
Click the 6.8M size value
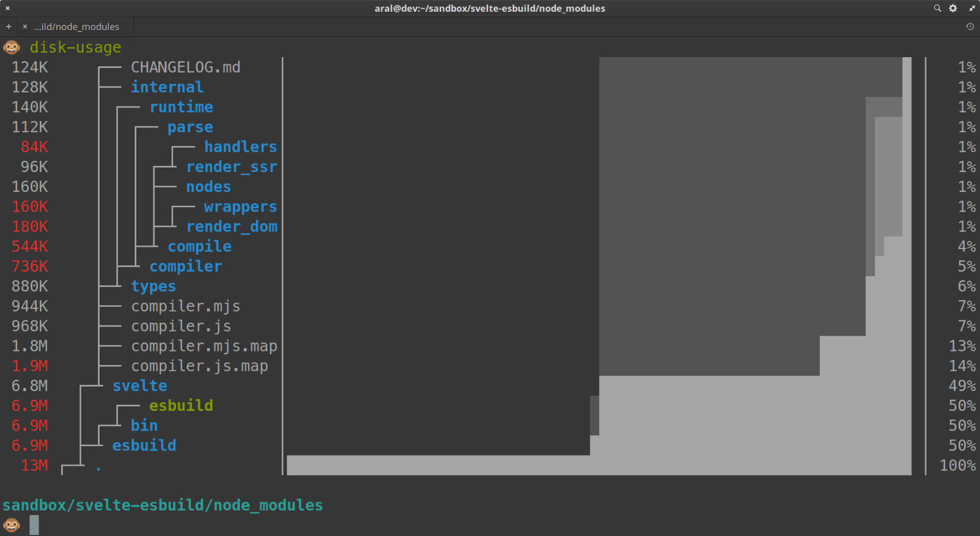(x=30, y=386)
